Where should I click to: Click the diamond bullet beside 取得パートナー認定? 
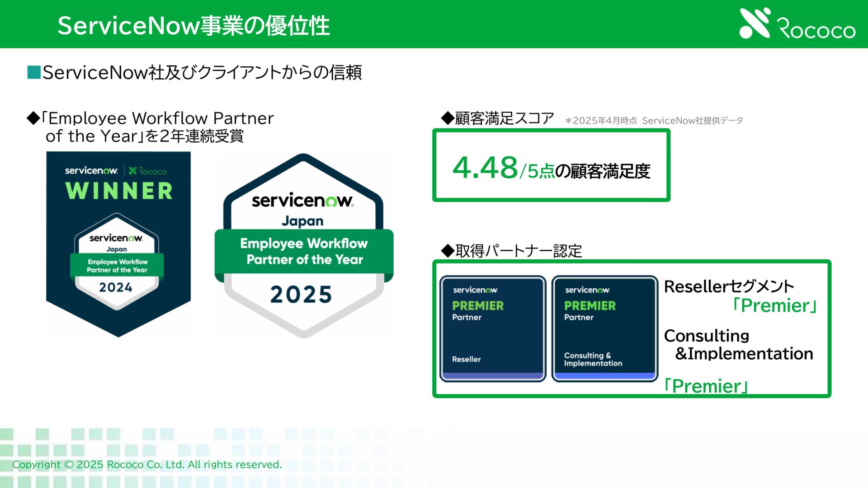coord(447,251)
